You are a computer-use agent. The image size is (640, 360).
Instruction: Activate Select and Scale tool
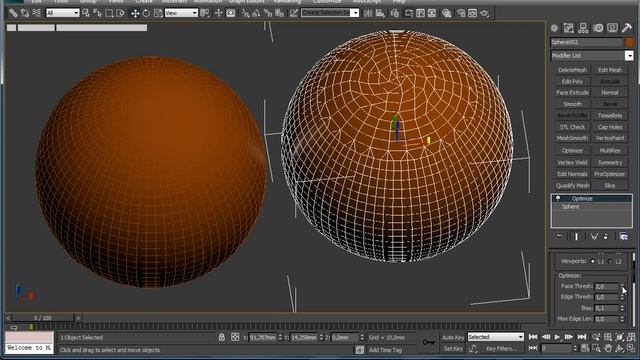pyautogui.click(x=158, y=13)
